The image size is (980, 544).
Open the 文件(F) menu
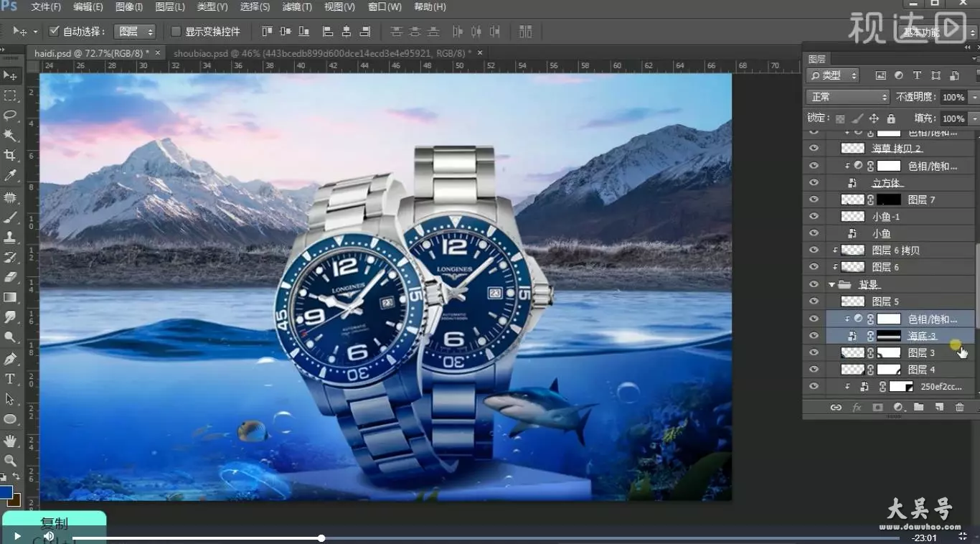click(x=46, y=6)
